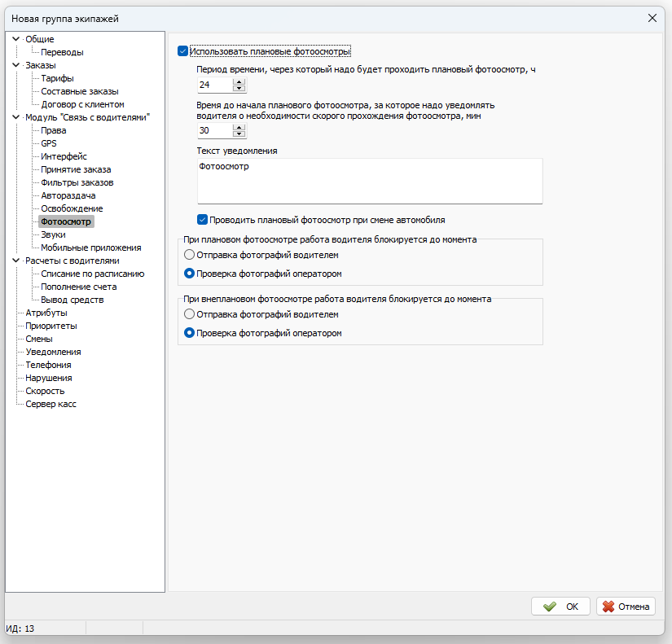Select Отправка фотографий водителем for внеплановый фотоосмотр
672x644 pixels.
coord(189,314)
